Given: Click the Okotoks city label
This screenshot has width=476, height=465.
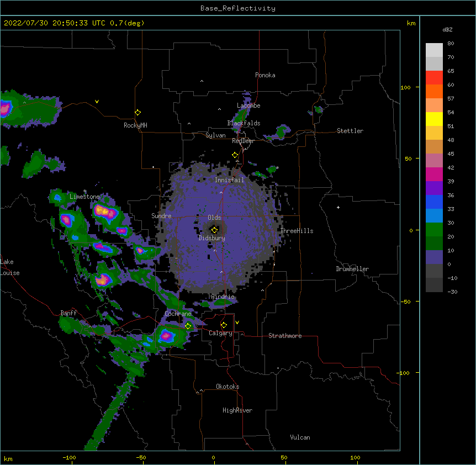Looking at the screenshot, I should (x=228, y=387).
